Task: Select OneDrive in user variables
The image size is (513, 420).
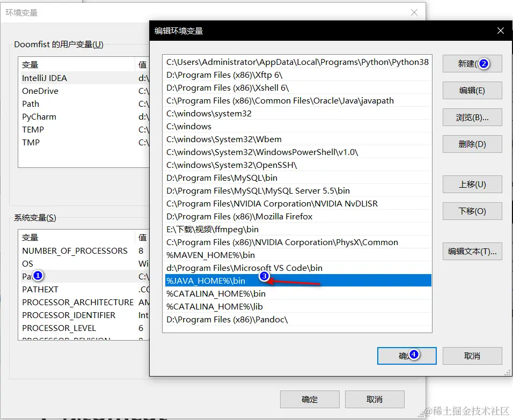Action: click(84, 91)
